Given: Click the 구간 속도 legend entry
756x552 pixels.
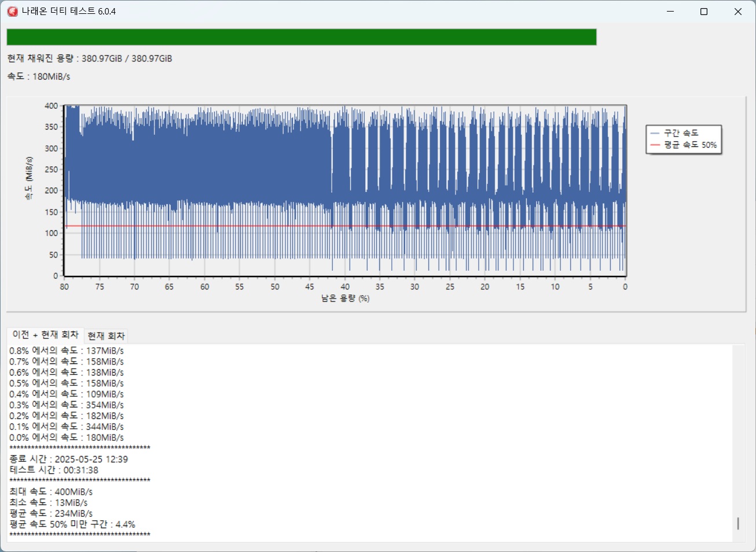Looking at the screenshot, I should pyautogui.click(x=681, y=133).
